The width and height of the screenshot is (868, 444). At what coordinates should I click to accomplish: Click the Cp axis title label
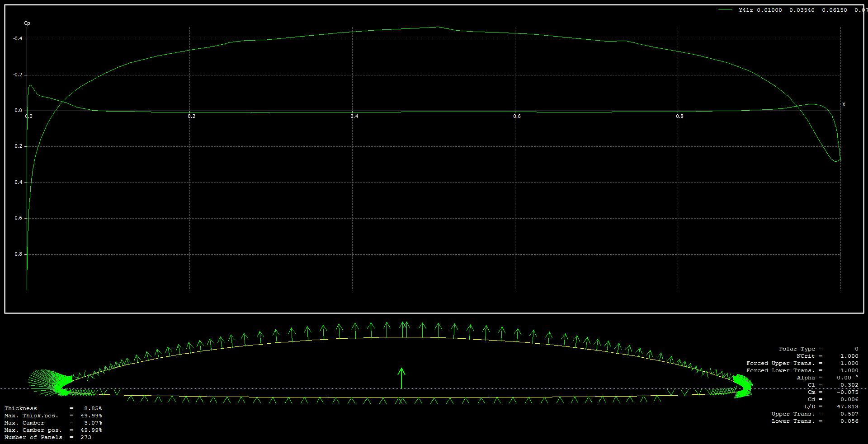tap(27, 23)
